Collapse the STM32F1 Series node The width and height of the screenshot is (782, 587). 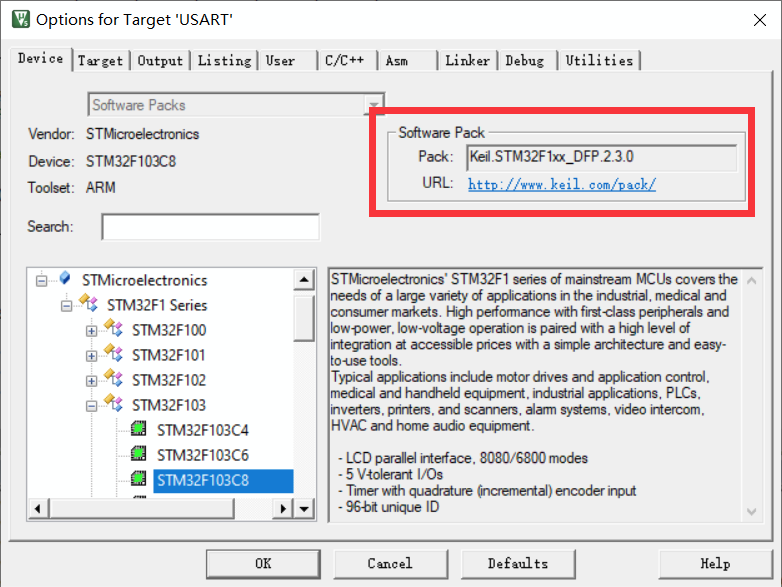(66, 306)
